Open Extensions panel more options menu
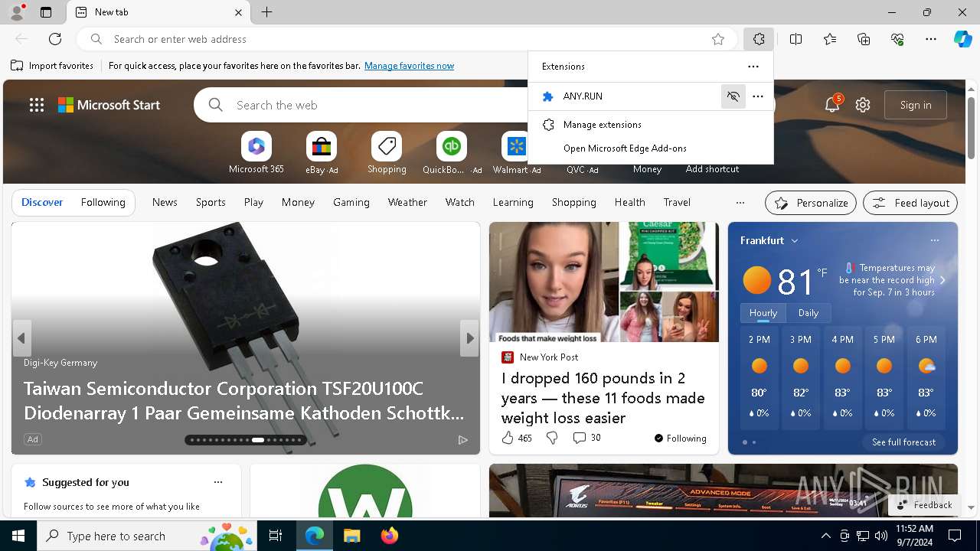Screen dimensions: 980x551 753,67
